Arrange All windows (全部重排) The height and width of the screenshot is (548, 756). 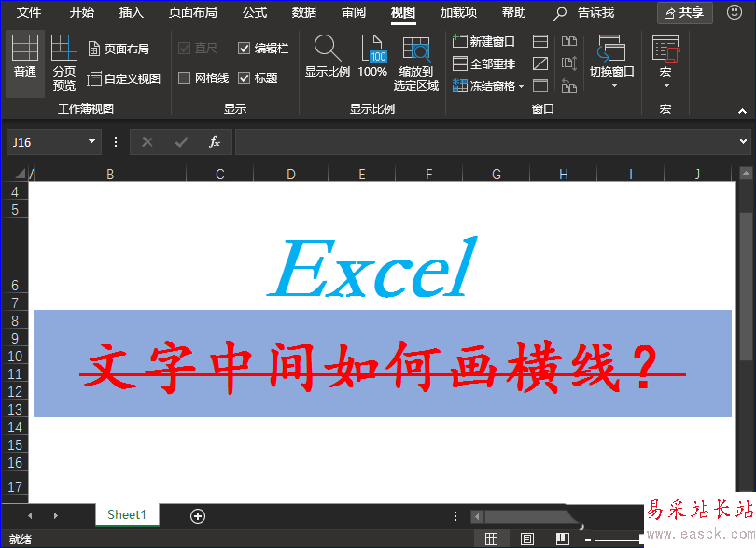tap(483, 63)
